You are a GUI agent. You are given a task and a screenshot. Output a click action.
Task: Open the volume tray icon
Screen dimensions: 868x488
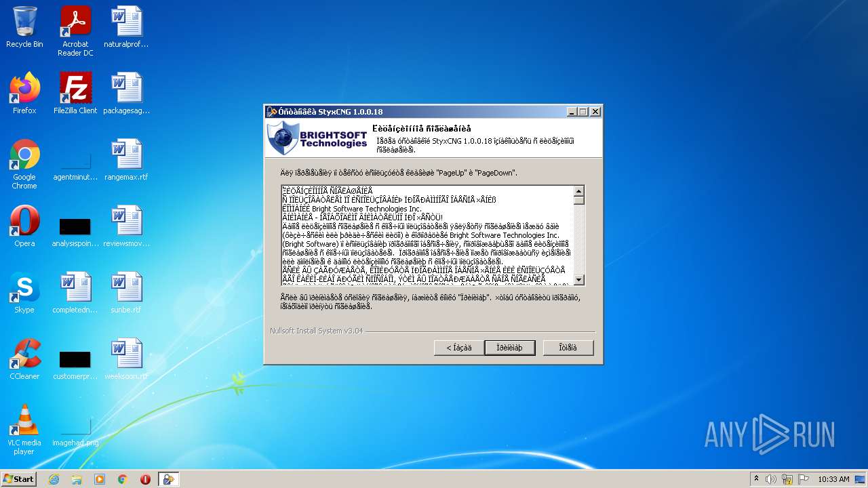coord(771,479)
